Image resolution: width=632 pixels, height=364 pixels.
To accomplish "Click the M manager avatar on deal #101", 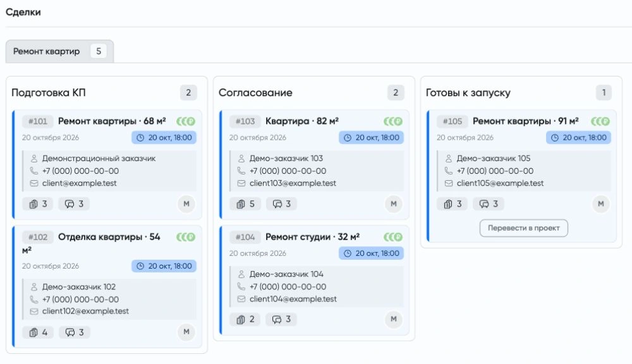I will click(x=186, y=204).
